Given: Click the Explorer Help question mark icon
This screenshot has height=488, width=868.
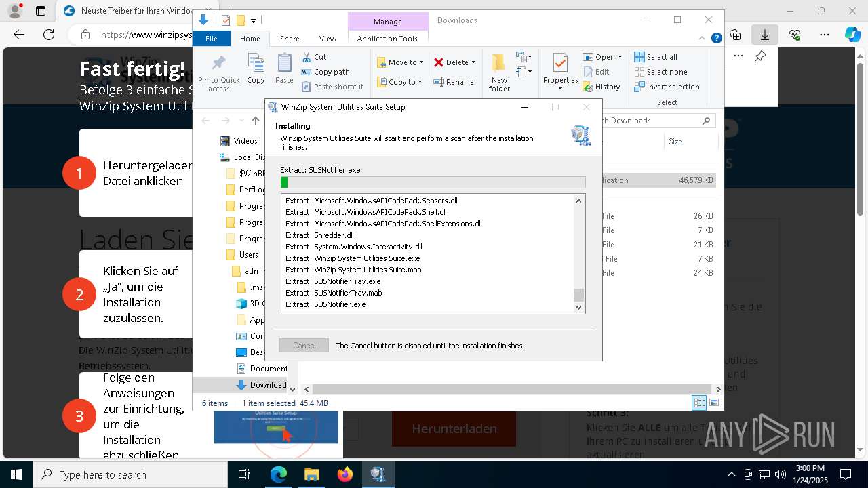Looking at the screenshot, I should click(716, 39).
